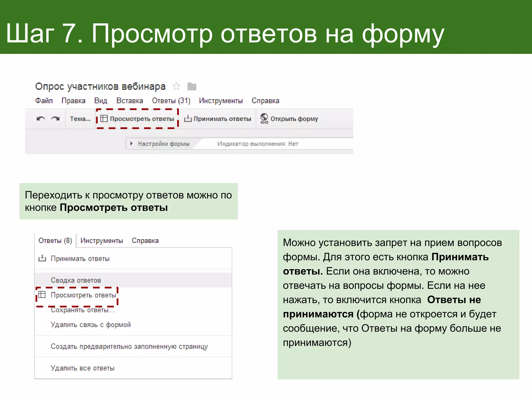Click the Опрос участников вебинара title

click(100, 86)
